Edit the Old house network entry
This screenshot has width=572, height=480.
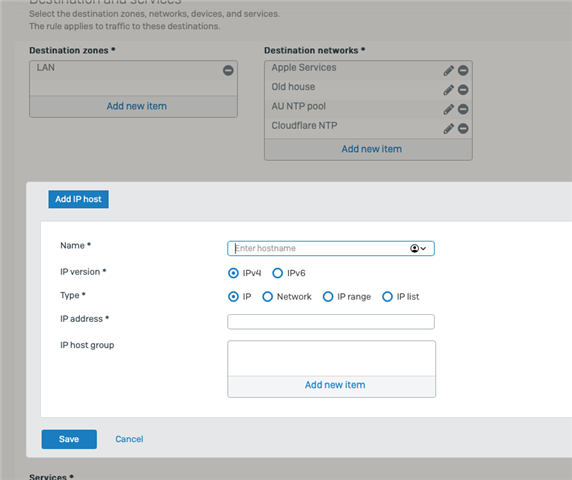click(448, 90)
